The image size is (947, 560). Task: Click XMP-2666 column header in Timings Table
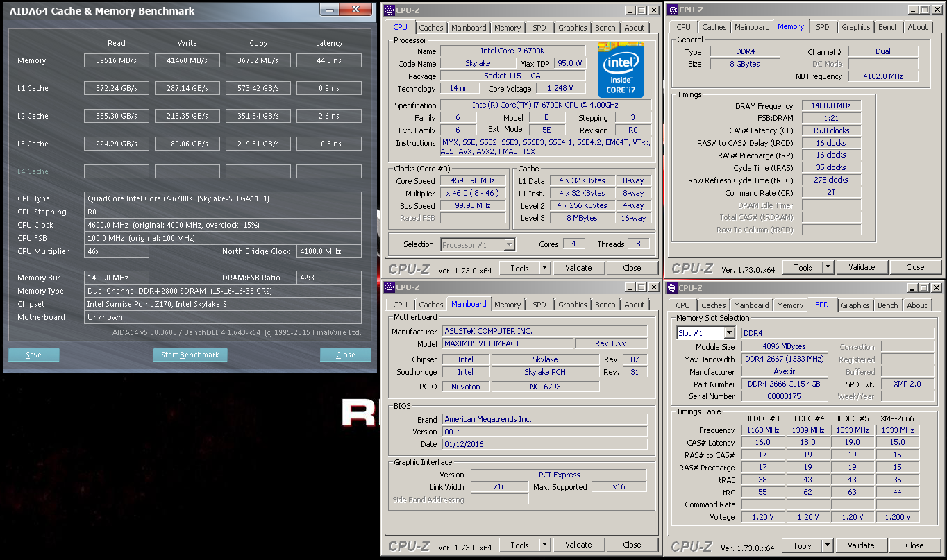[x=896, y=418]
